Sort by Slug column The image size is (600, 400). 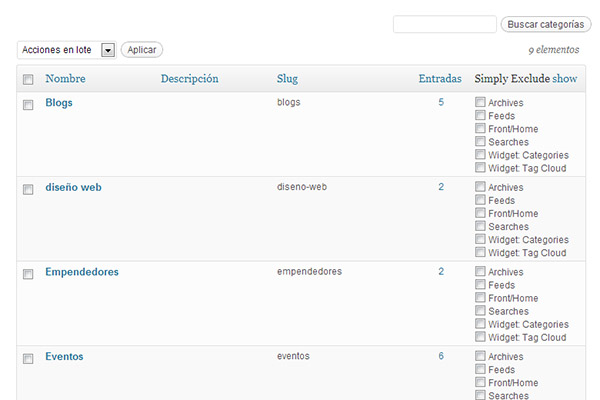287,79
